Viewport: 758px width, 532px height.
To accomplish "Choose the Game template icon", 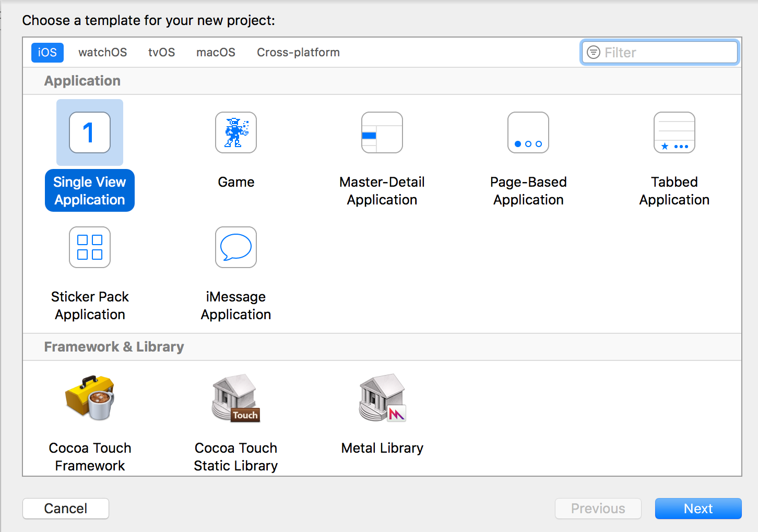I will 236,132.
